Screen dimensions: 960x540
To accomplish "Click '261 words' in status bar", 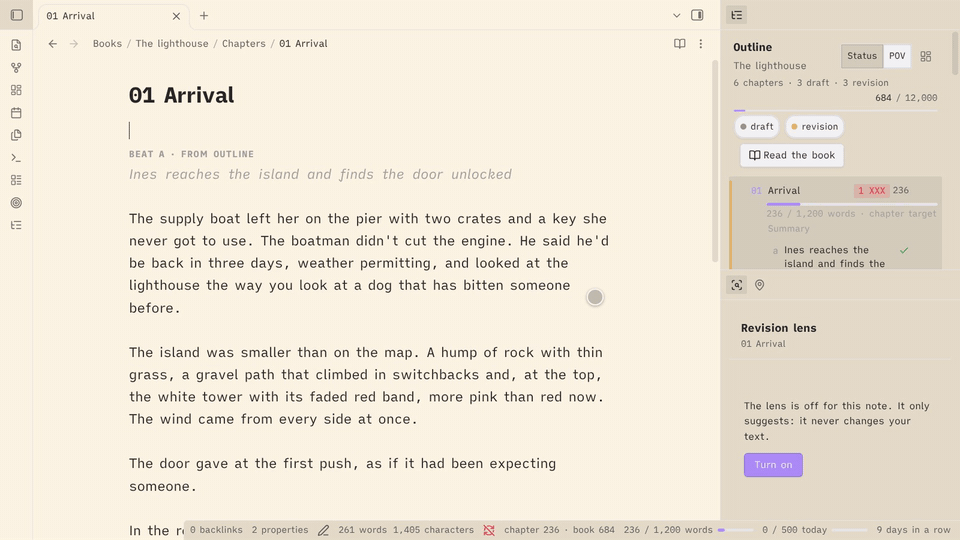I will point(362,530).
